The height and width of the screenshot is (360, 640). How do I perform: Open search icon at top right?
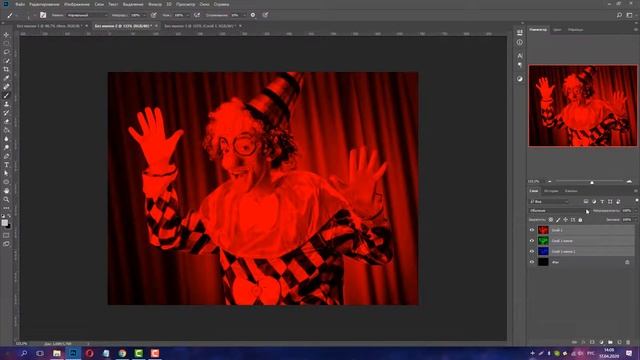tap(619, 15)
